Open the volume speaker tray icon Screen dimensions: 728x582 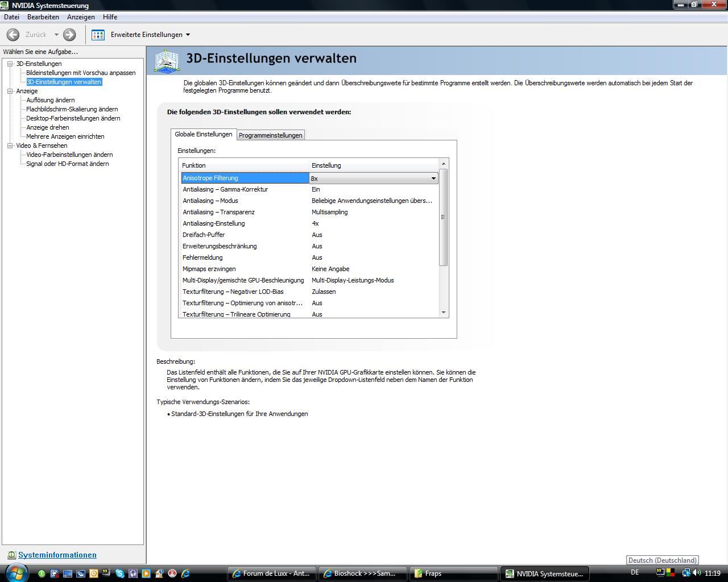[x=697, y=573]
